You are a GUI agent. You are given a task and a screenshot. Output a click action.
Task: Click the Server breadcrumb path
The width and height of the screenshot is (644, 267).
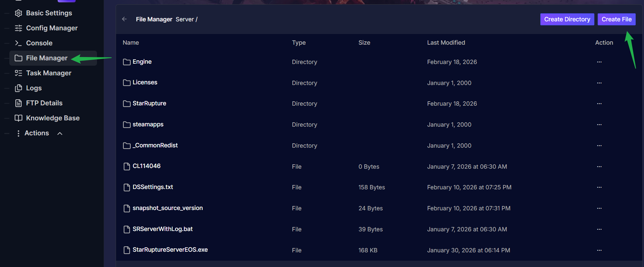tap(185, 19)
